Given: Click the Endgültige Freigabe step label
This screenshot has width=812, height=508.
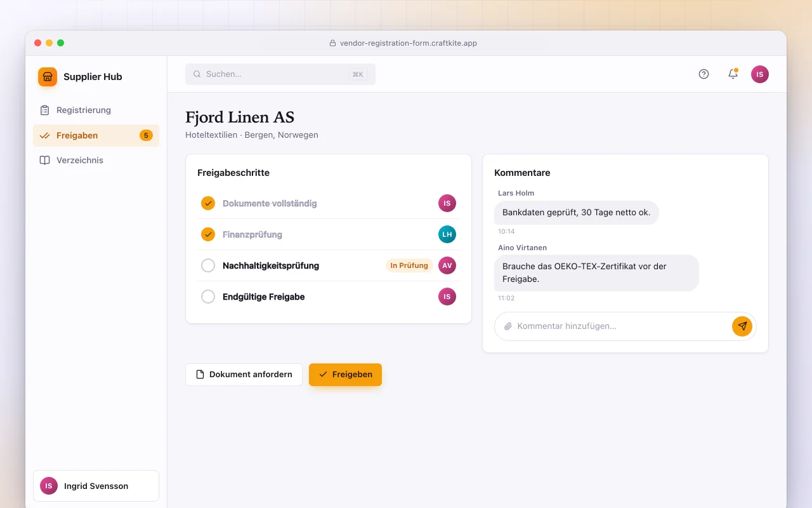Looking at the screenshot, I should click(x=264, y=297).
